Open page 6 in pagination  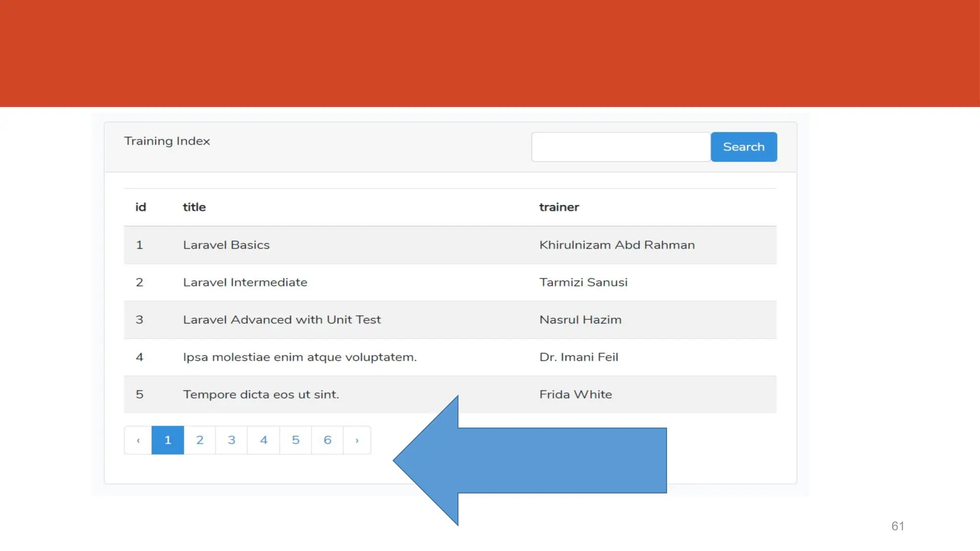coord(327,440)
